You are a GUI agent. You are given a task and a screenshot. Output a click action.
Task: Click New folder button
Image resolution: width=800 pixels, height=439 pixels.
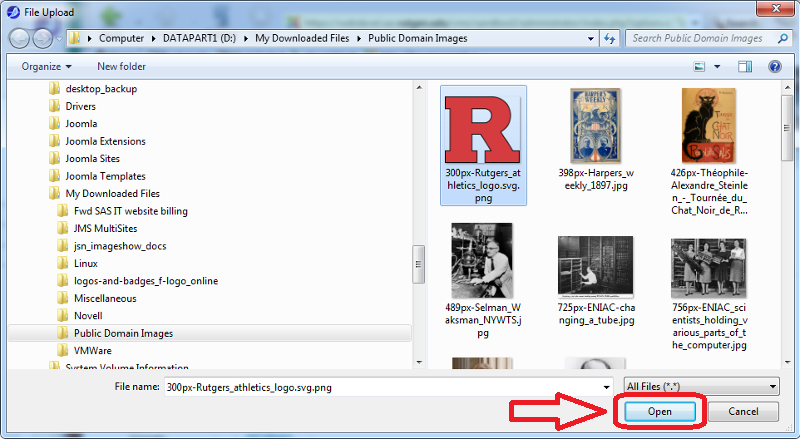121,66
